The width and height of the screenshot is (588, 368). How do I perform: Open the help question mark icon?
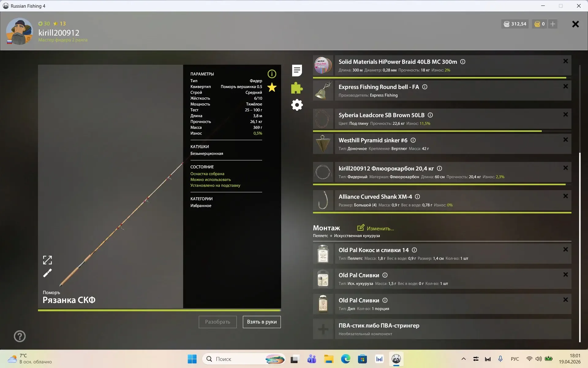(x=20, y=336)
